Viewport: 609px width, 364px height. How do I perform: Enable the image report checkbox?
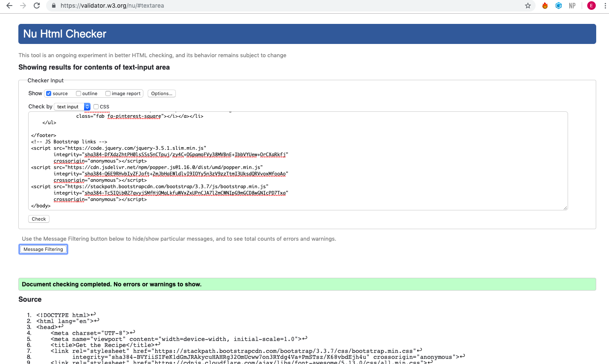108,93
